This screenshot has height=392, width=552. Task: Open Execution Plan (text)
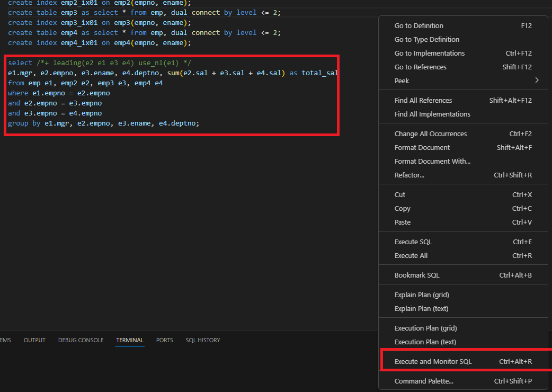[x=463, y=342]
